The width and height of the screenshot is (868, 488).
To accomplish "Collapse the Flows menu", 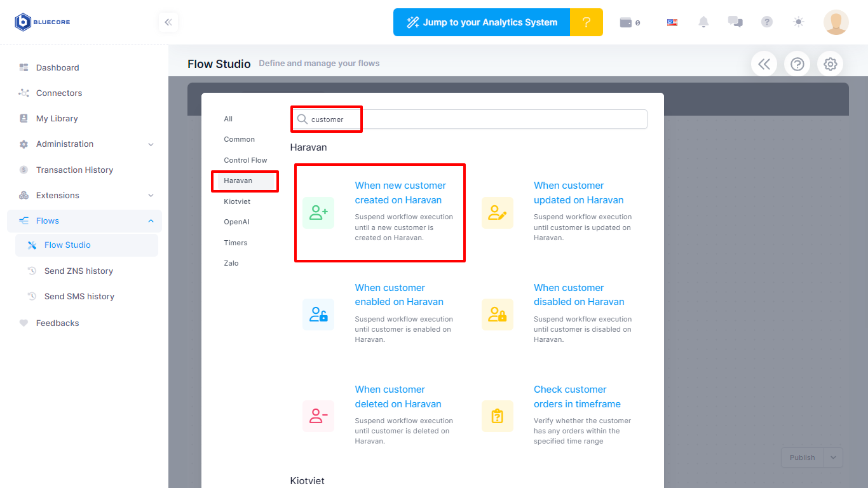I will (85, 221).
